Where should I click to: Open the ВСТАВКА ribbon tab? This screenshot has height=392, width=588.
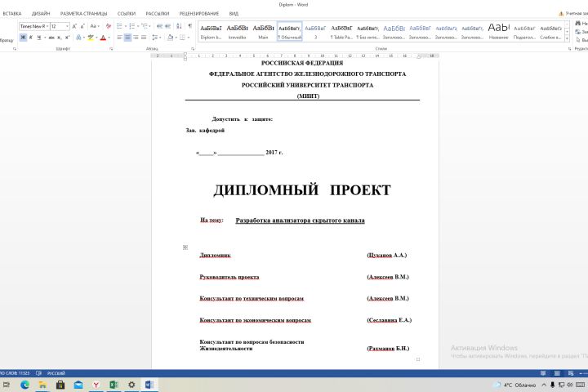click(x=12, y=14)
